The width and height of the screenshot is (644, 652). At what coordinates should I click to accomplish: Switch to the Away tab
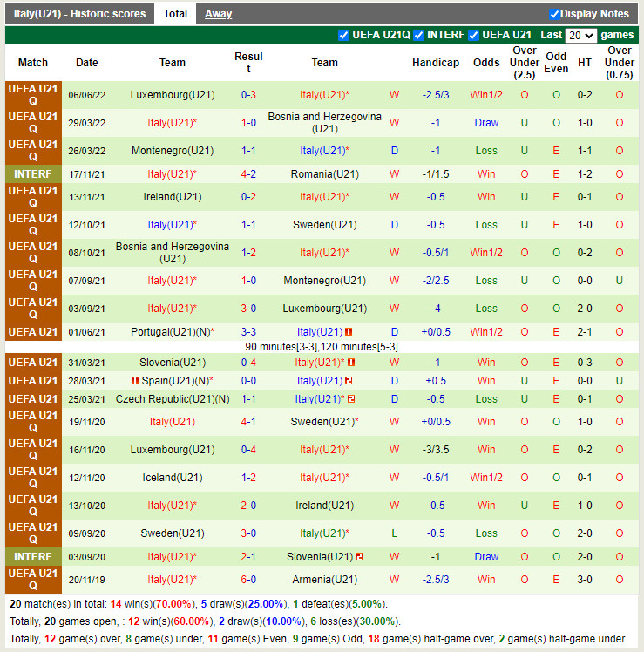coord(218,14)
